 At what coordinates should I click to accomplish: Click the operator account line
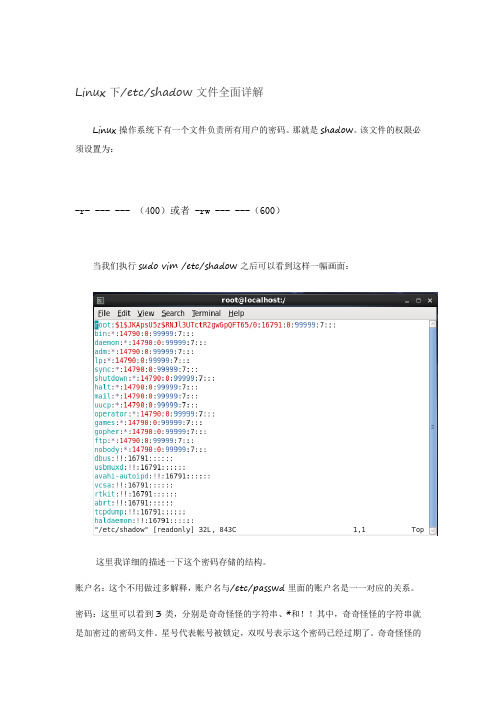154,414
